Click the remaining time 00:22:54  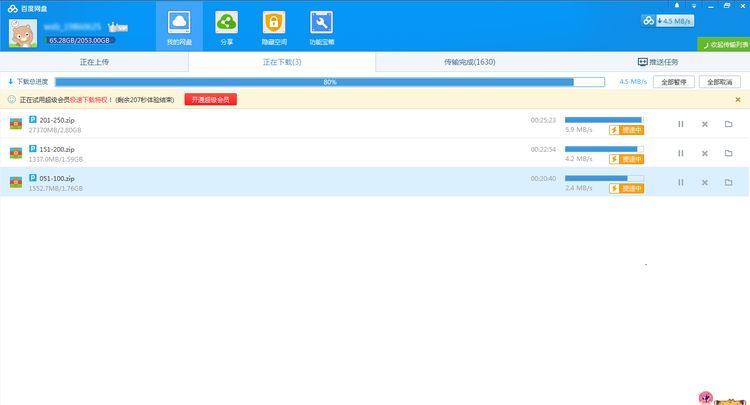tap(543, 149)
